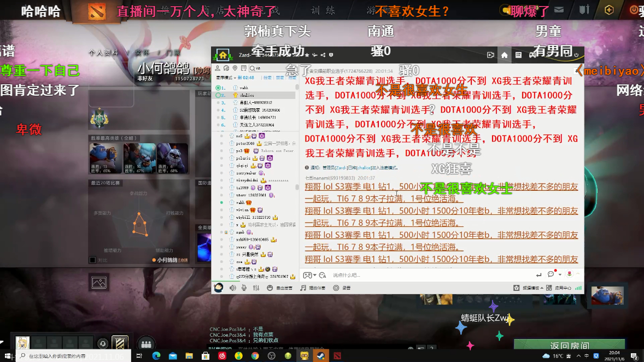
Task: Click the music note accompaniment icon
Action: pos(303,288)
